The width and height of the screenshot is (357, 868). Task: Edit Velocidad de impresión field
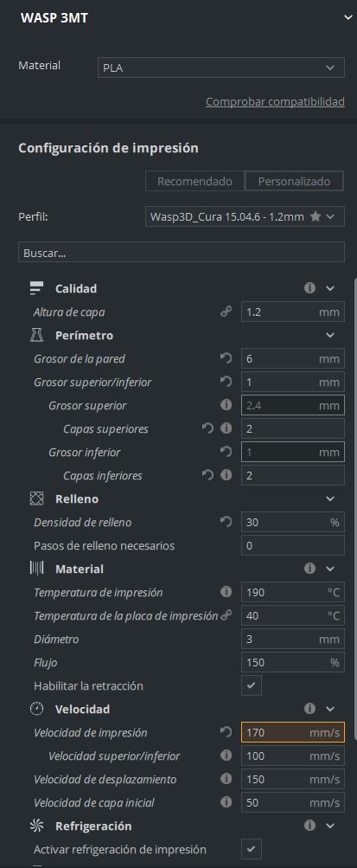[x=293, y=732]
